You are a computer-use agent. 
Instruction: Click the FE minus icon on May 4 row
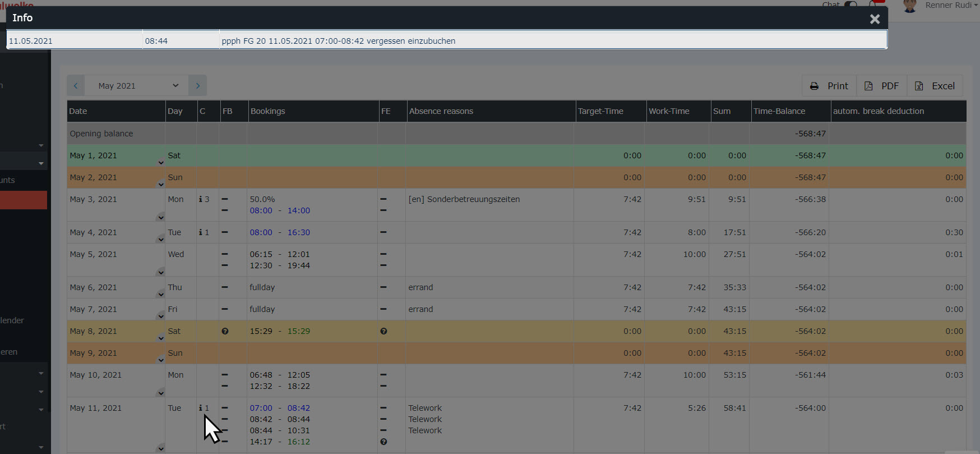point(383,232)
